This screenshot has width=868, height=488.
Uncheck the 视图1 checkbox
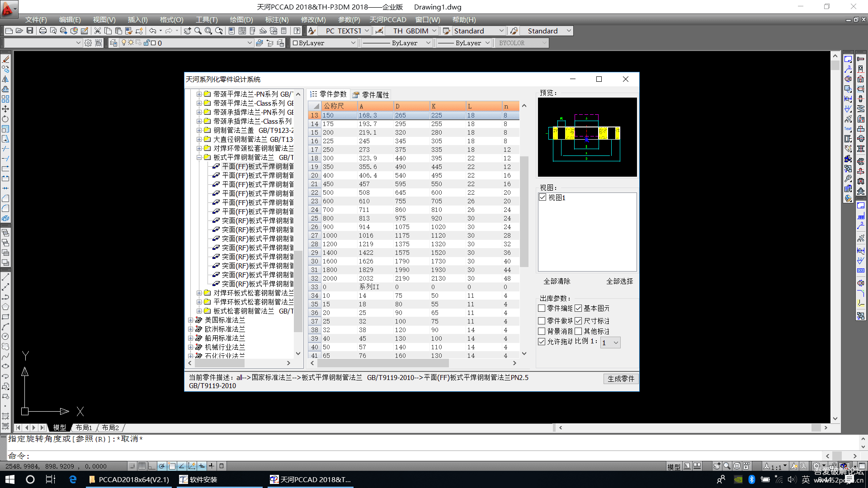point(543,197)
